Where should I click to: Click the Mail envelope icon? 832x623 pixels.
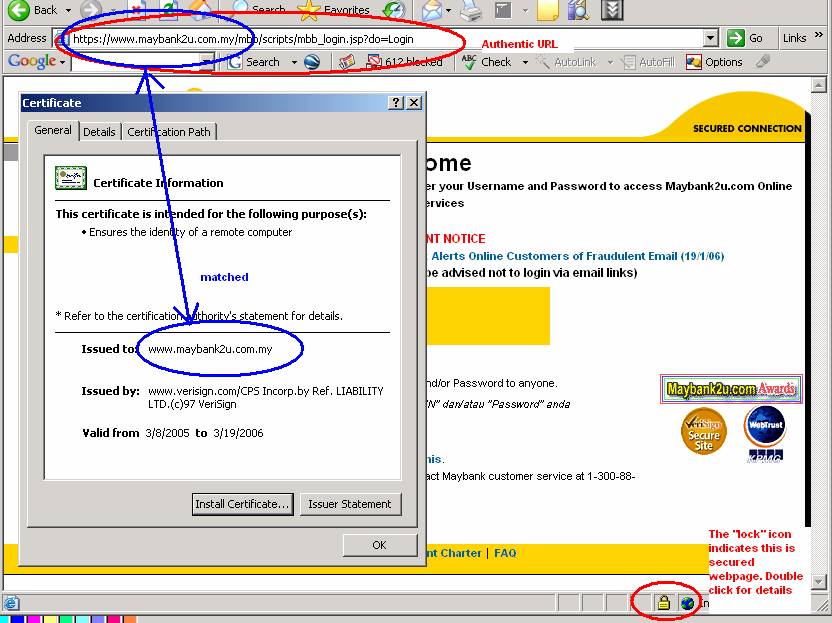[x=432, y=10]
